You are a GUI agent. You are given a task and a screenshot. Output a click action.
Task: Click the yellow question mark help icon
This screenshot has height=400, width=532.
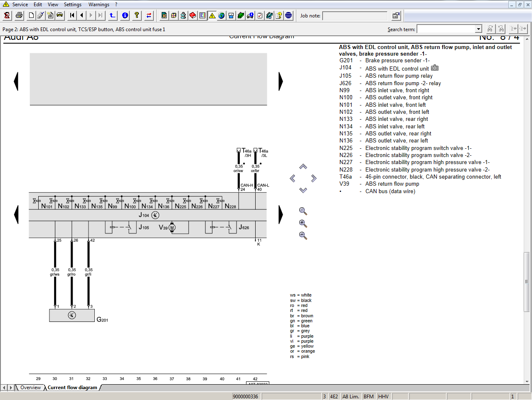click(137, 15)
